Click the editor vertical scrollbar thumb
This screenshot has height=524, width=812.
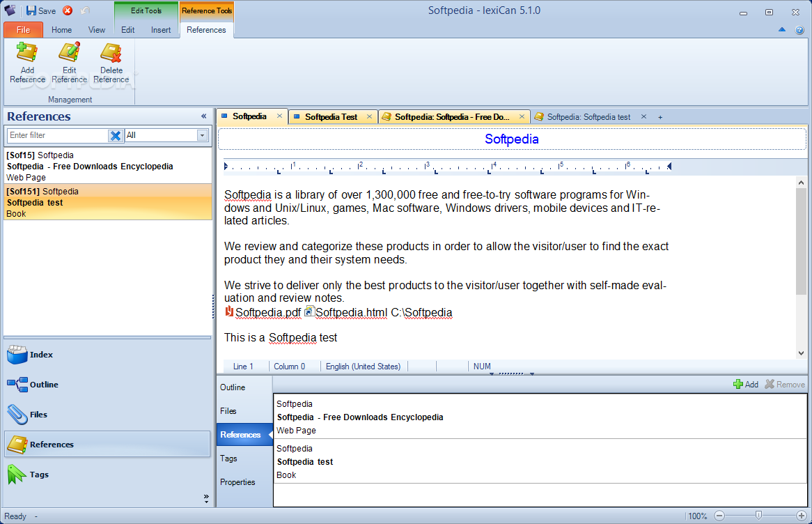(801, 242)
